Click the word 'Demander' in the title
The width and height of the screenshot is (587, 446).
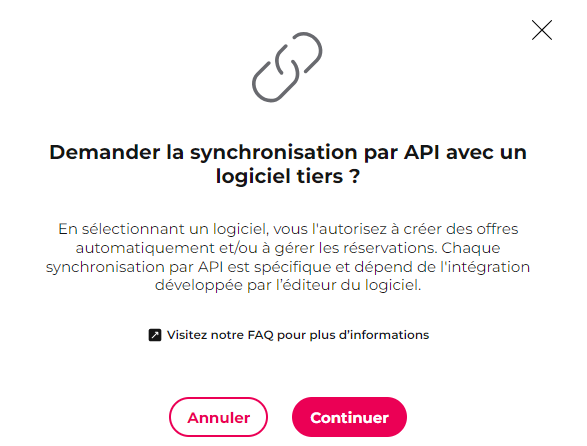[x=105, y=152]
